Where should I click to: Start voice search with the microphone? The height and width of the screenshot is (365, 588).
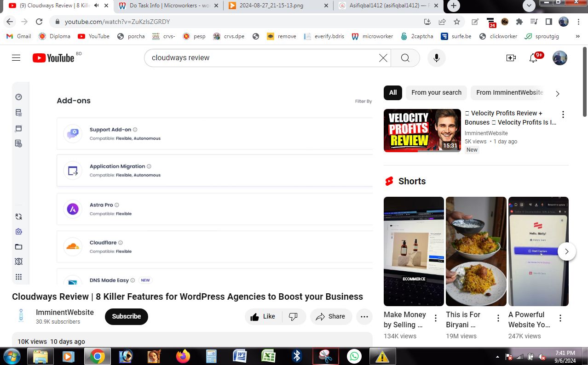coord(437,58)
